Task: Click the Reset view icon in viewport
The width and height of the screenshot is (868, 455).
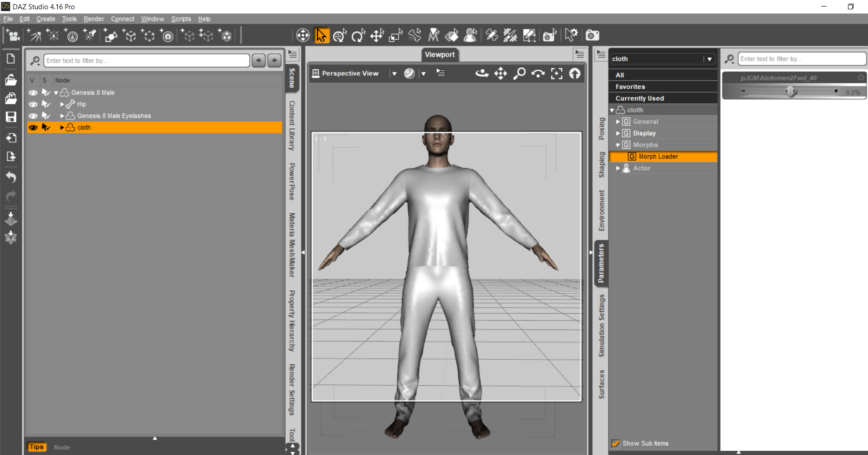Action: click(575, 73)
